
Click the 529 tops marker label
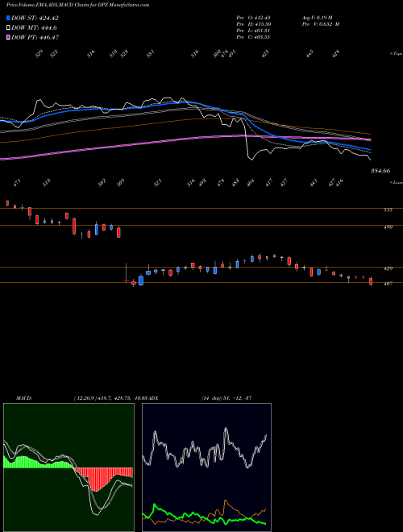pos(39,53)
